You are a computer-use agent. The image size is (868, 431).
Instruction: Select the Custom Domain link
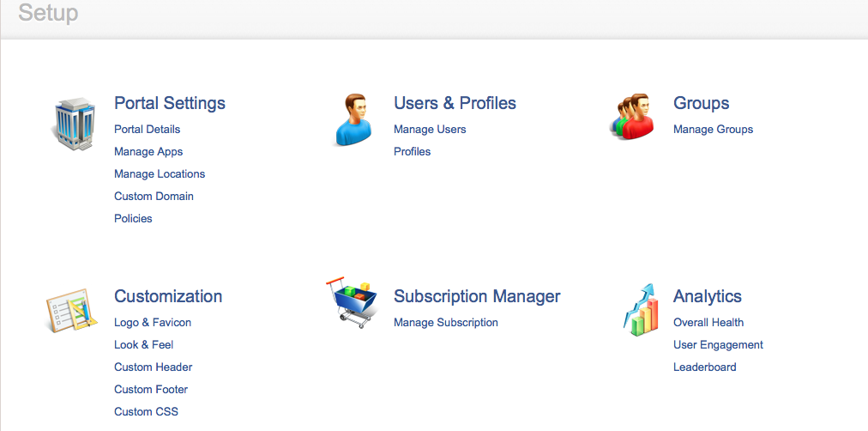point(154,197)
